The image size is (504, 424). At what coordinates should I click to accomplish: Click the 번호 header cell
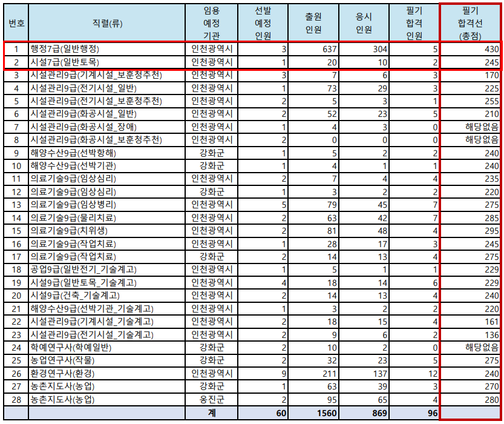(16, 23)
